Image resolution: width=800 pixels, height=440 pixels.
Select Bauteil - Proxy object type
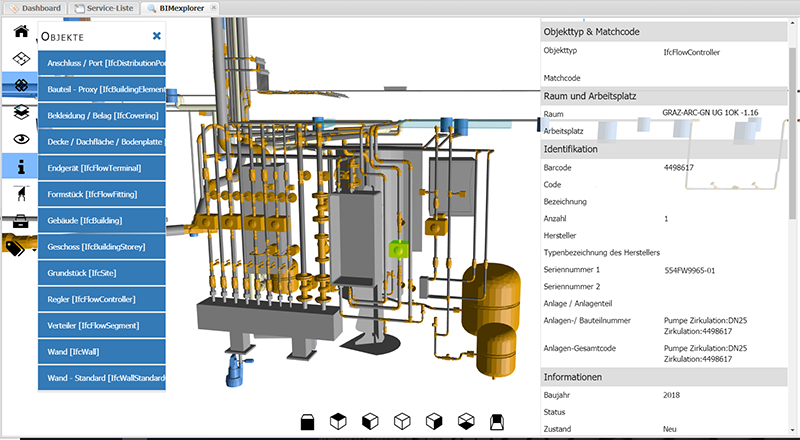tap(102, 89)
